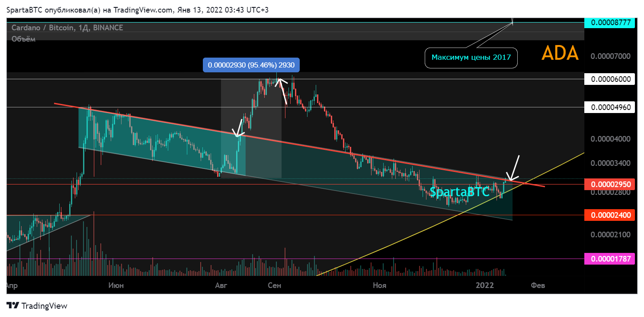Click the Cardano / Bitcoin symbol title
Image resolution: width=644 pixels, height=317 pixels.
click(x=67, y=28)
